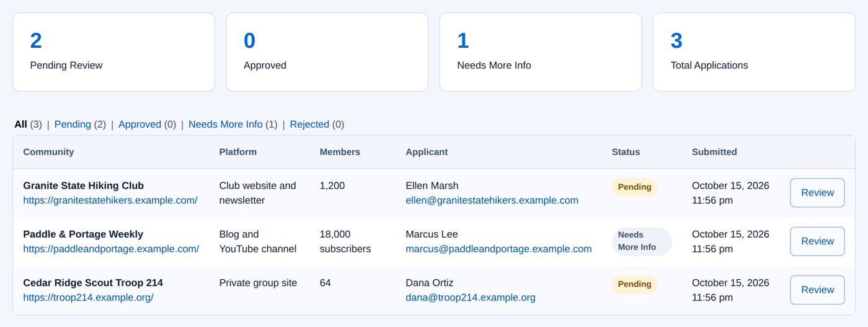Click the Approved summary card
The image size is (868, 327).
[327, 52]
